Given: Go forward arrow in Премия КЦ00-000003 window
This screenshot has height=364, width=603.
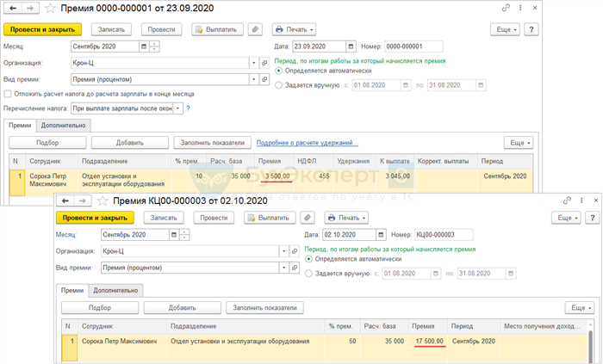Looking at the screenshot, I should [x=83, y=201].
